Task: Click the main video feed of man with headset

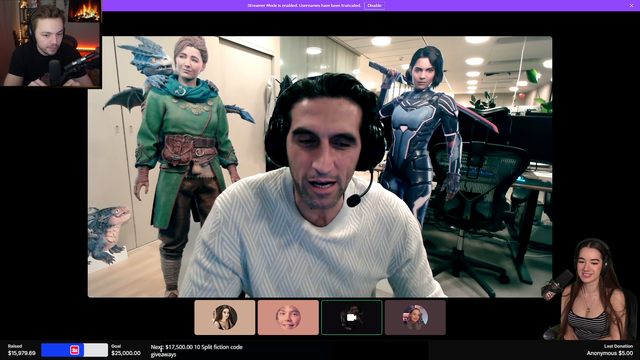Action: pos(320,167)
